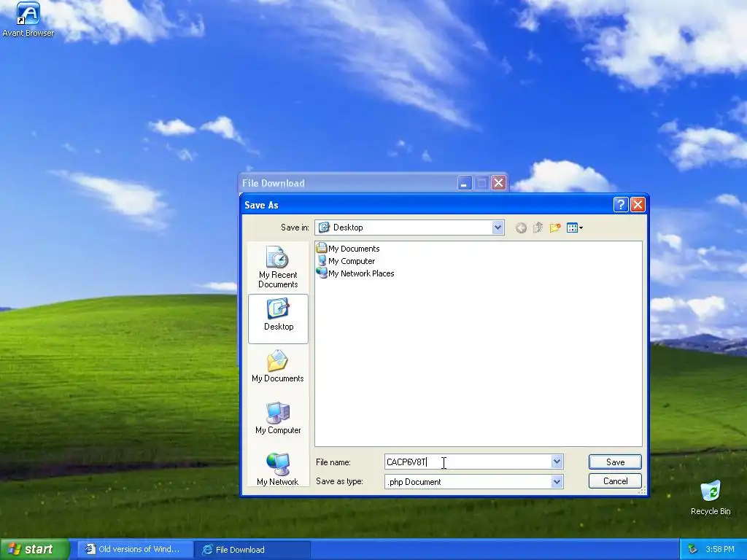Open My Recent Documents in places bar
The height and width of the screenshot is (560, 747).
(x=278, y=267)
